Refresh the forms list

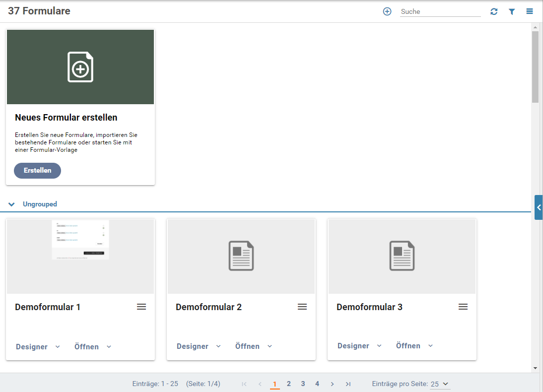pyautogui.click(x=494, y=11)
